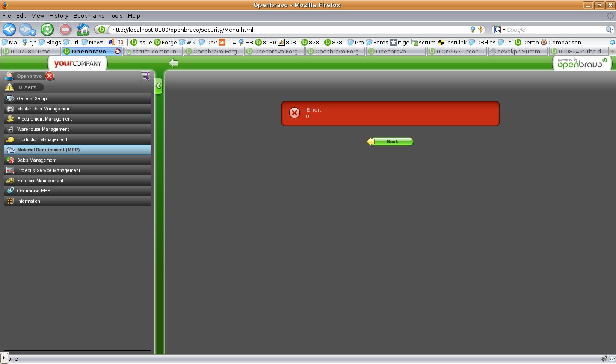
Task: Expand General Setup menu
Action: (x=77, y=98)
